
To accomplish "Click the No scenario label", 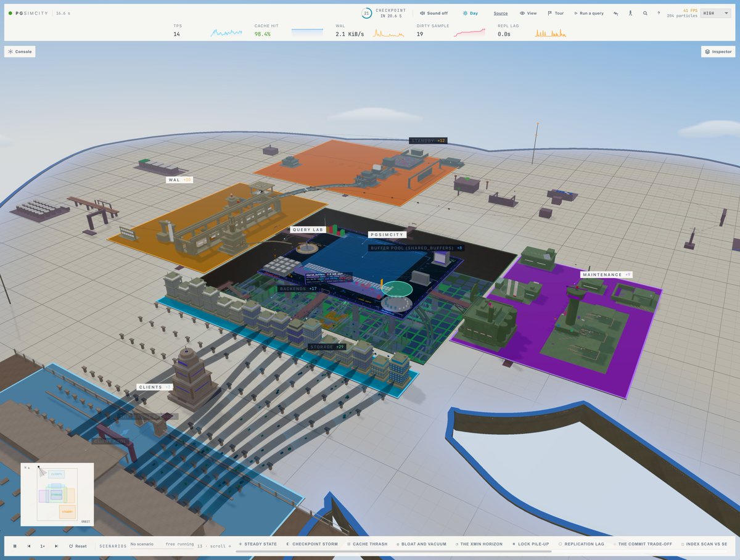I will pos(142,544).
